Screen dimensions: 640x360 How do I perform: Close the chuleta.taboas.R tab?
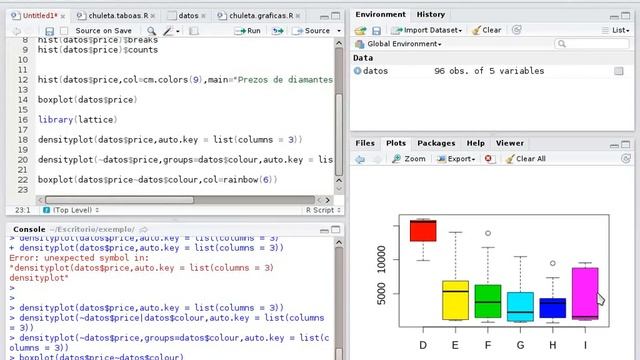click(x=153, y=16)
